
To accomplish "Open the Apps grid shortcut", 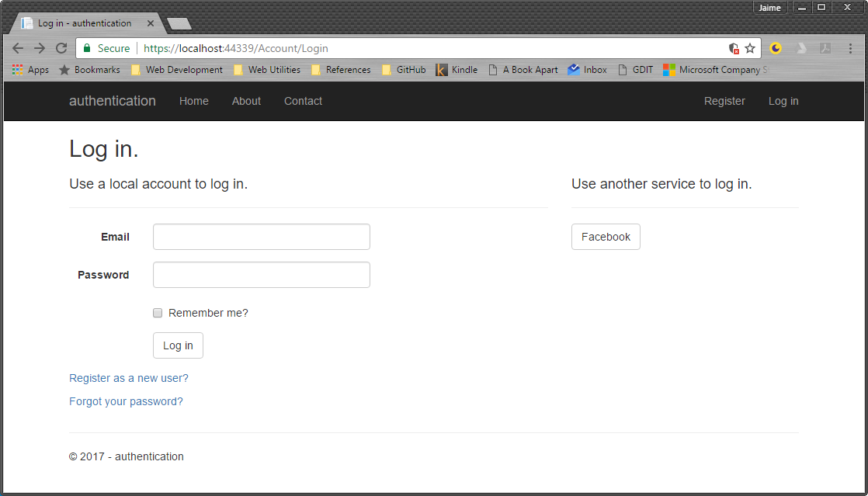I will tap(30, 70).
